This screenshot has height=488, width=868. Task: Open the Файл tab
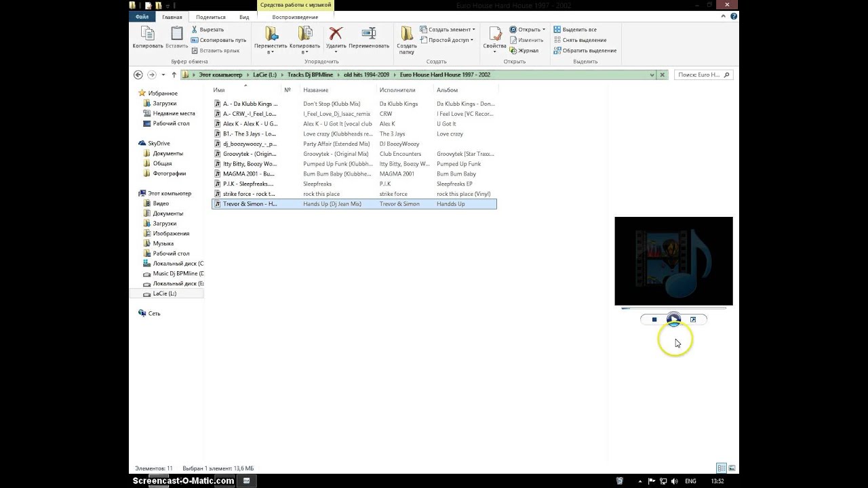tap(142, 17)
